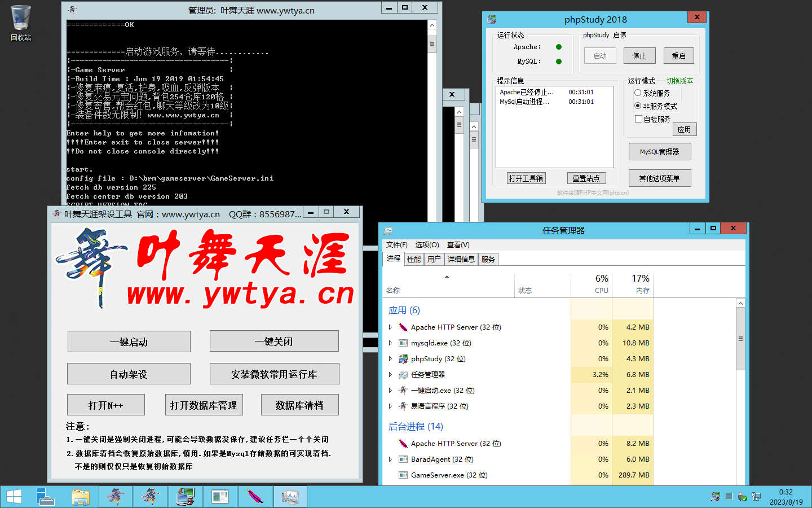Click the 一键关闭 button
This screenshot has width=812, height=508.
pos(274,341)
